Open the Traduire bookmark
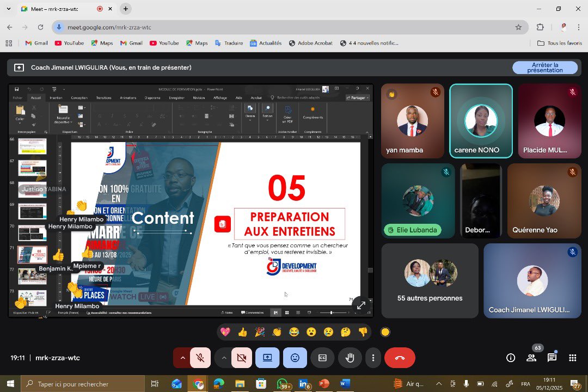Screen dimensions: 588x392 pyautogui.click(x=229, y=43)
